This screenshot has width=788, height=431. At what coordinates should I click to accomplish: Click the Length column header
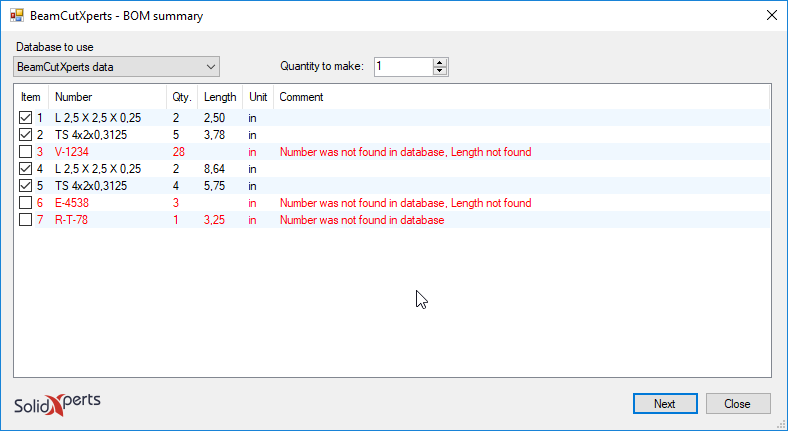[220, 97]
